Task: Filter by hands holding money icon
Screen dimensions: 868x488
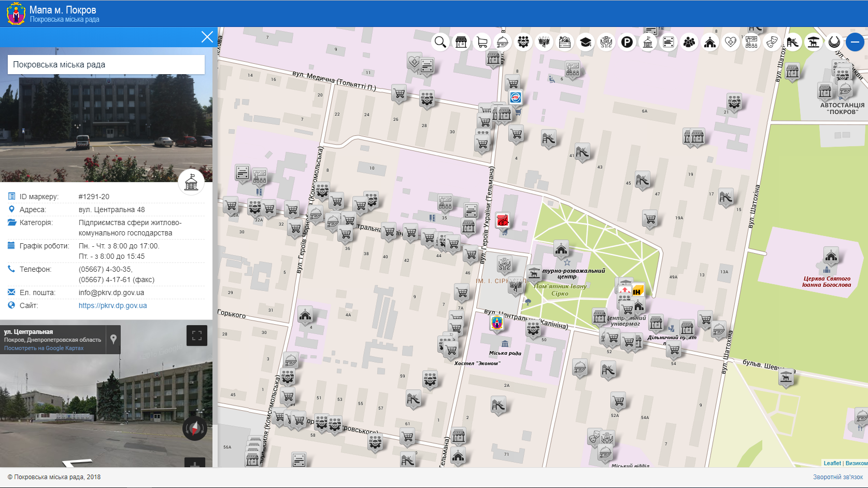Action: point(606,42)
